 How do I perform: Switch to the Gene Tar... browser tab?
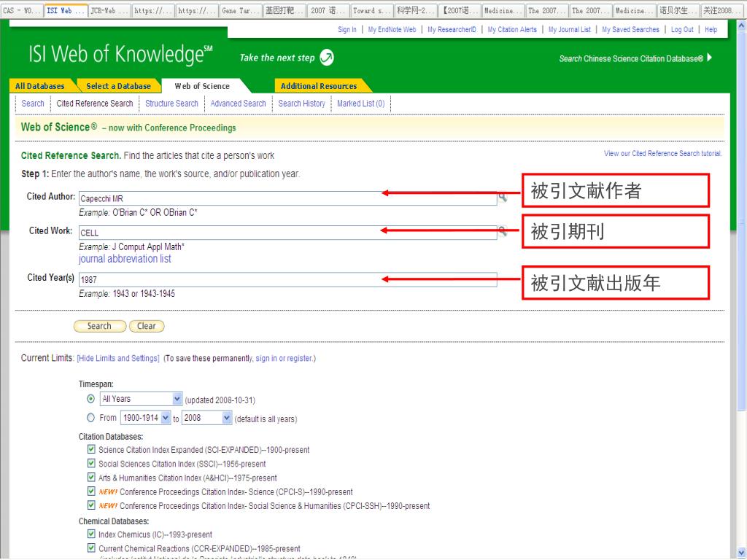(241, 10)
